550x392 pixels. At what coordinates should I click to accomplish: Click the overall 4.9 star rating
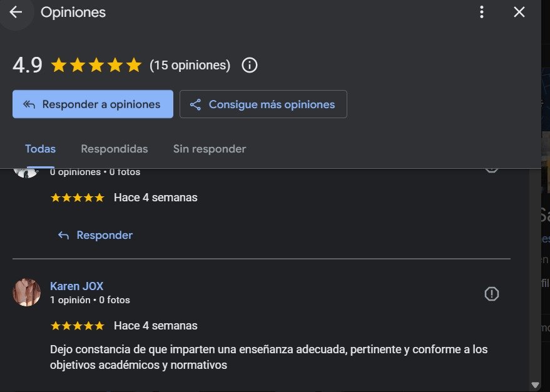pos(96,65)
